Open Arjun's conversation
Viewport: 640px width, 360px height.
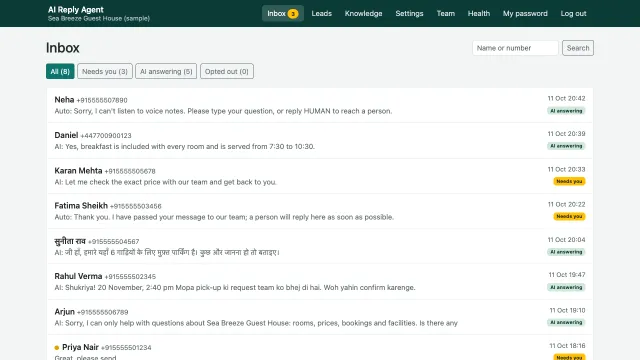point(320,317)
